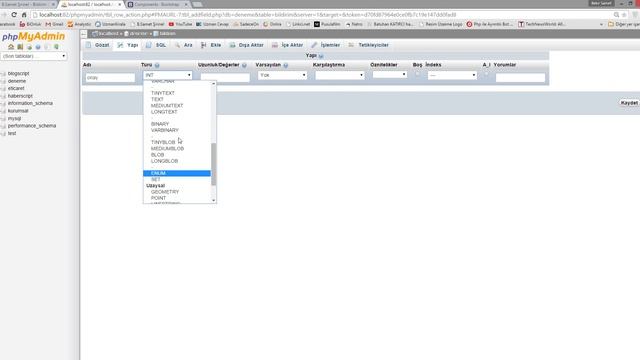Open the blue documentation help icon in sidebar
The height and width of the screenshot is (360, 640).
[38, 47]
